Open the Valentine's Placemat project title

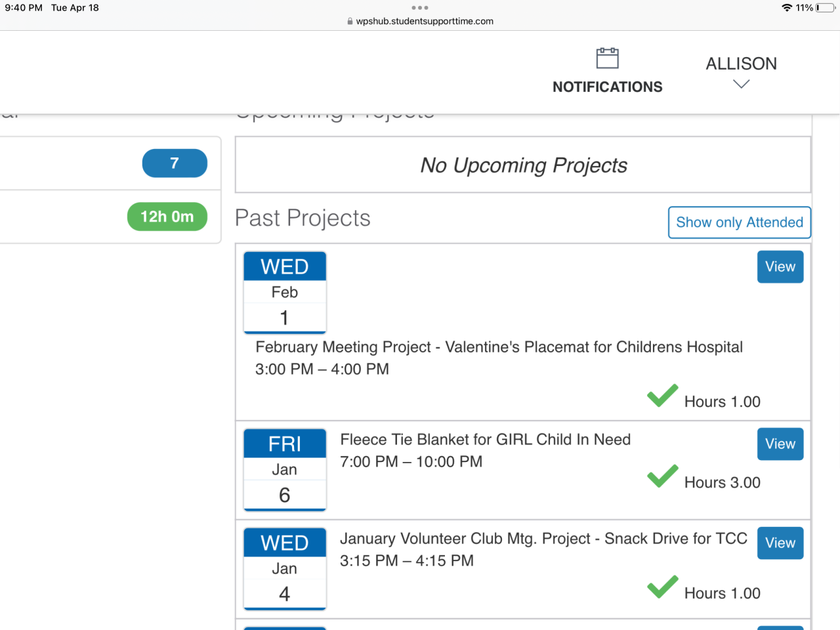(499, 347)
